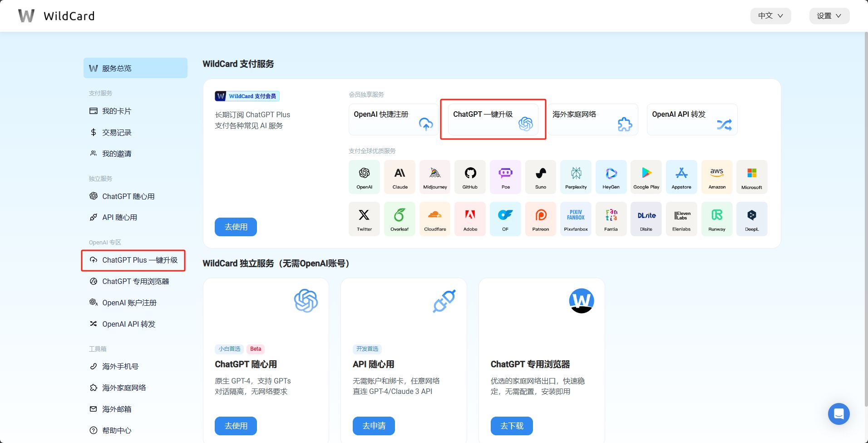This screenshot has height=443, width=868.
Task: Open the OpenAI payment service icon
Action: point(364,177)
